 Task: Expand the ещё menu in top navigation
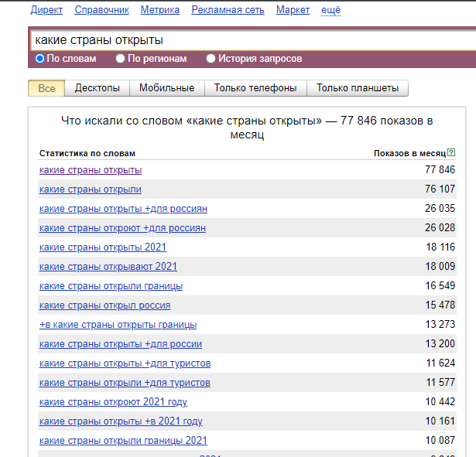(x=330, y=10)
